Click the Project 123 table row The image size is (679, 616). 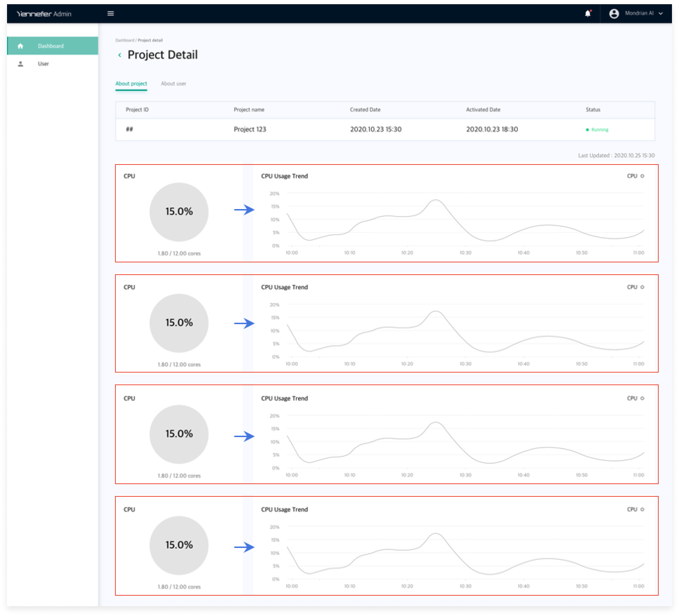250,129
